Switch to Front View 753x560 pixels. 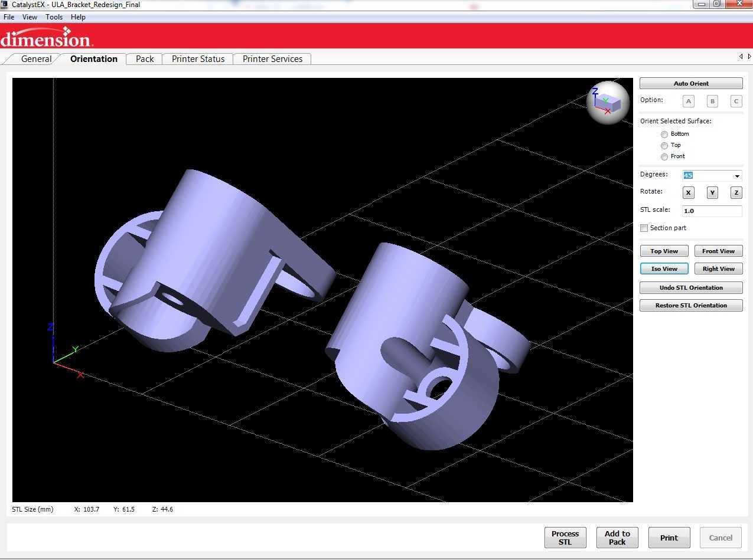718,251
